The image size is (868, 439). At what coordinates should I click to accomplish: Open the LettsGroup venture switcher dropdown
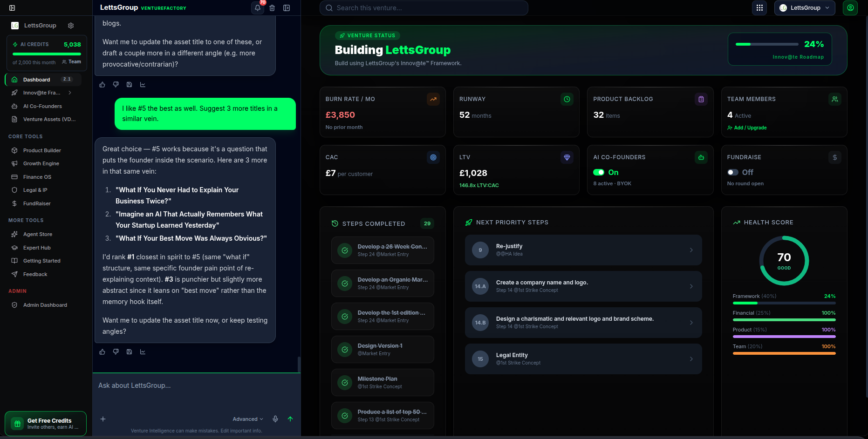pos(805,8)
